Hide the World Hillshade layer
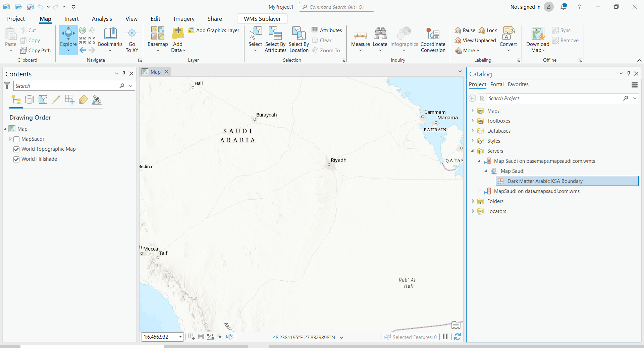 pos(16,159)
